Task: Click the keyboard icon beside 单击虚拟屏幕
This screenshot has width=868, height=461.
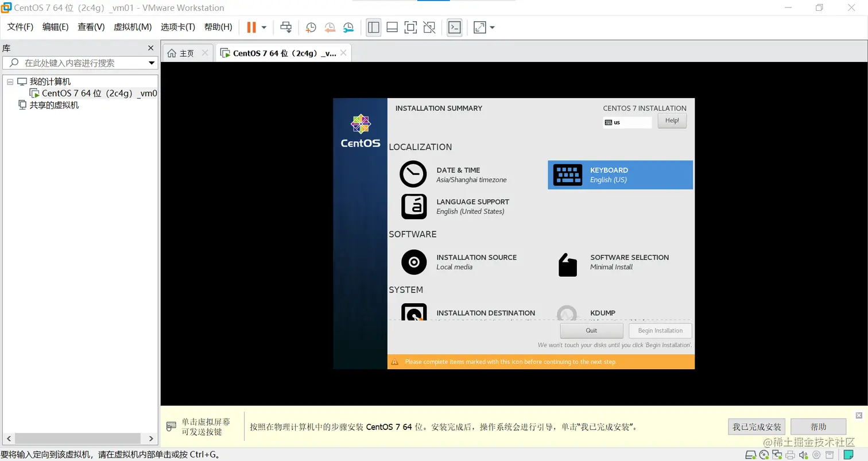Action: [171, 427]
